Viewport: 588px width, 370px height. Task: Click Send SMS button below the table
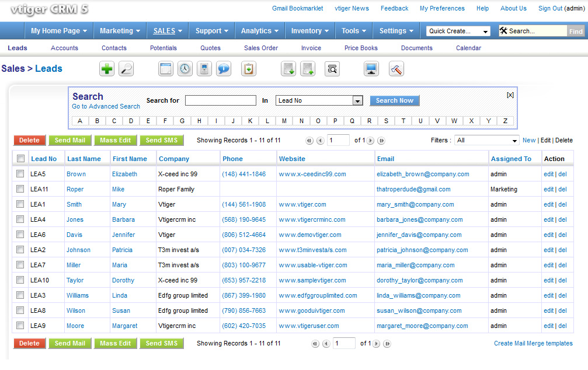pyautogui.click(x=162, y=343)
